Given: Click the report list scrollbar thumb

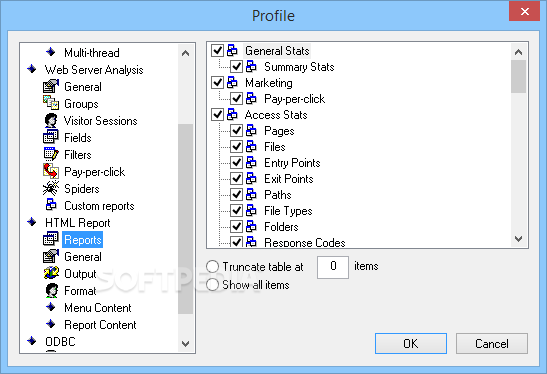Looking at the screenshot, I should [x=518, y=76].
